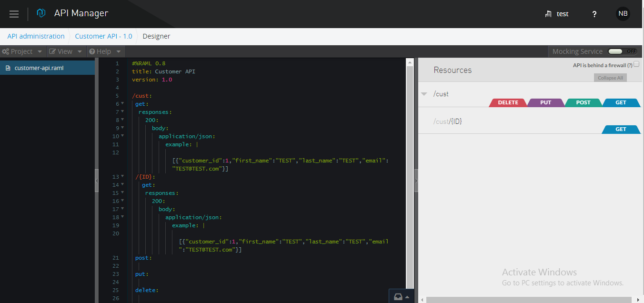Collapse the /cust resource triangle
The image size is (644, 303).
click(424, 94)
